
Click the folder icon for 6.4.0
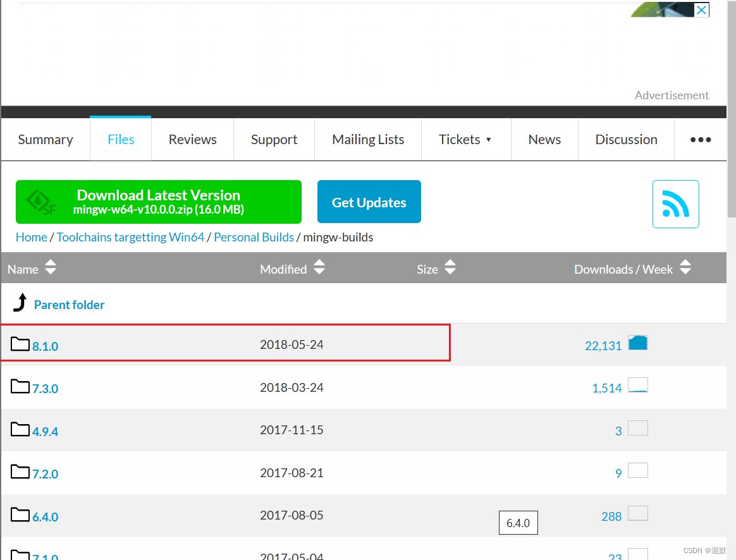click(20, 514)
